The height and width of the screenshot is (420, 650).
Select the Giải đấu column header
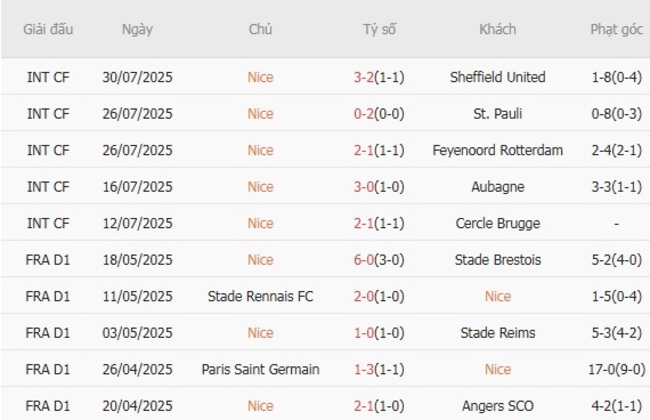(48, 29)
